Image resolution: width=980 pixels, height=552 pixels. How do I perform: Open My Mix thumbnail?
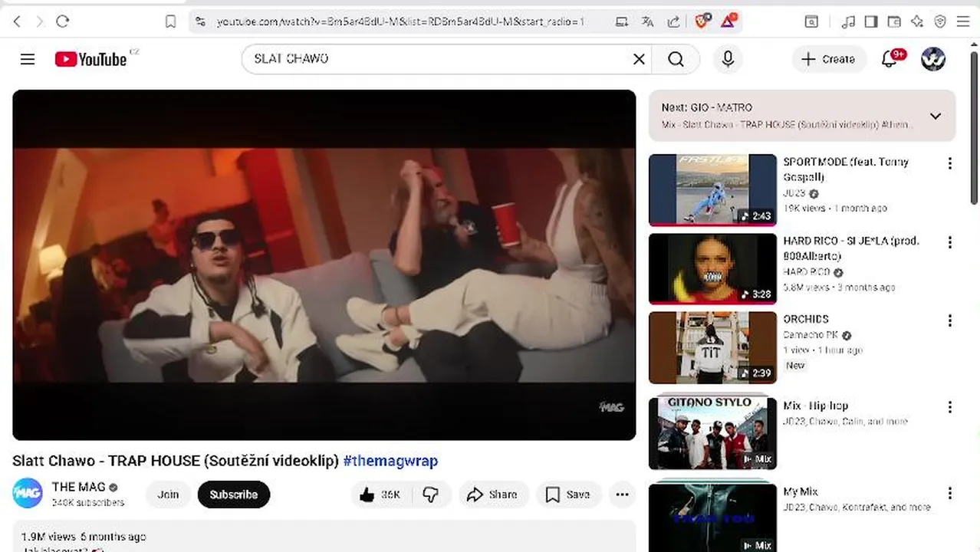click(x=712, y=517)
